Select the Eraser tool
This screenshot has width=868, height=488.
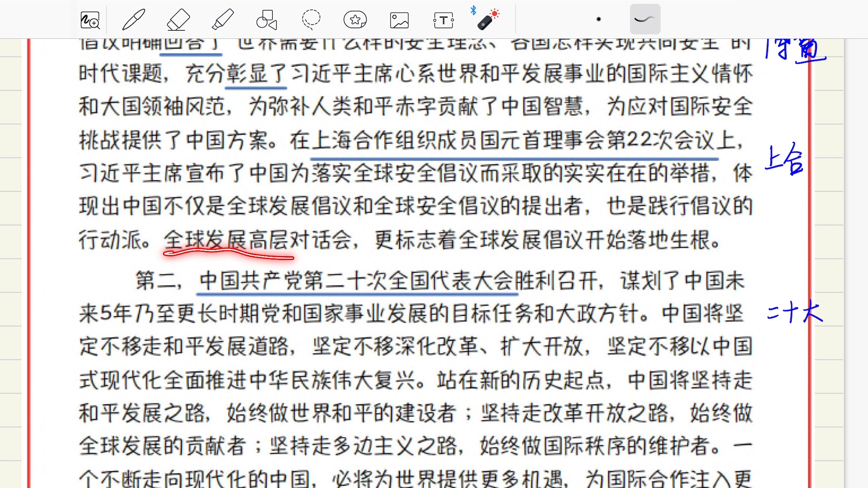178,20
